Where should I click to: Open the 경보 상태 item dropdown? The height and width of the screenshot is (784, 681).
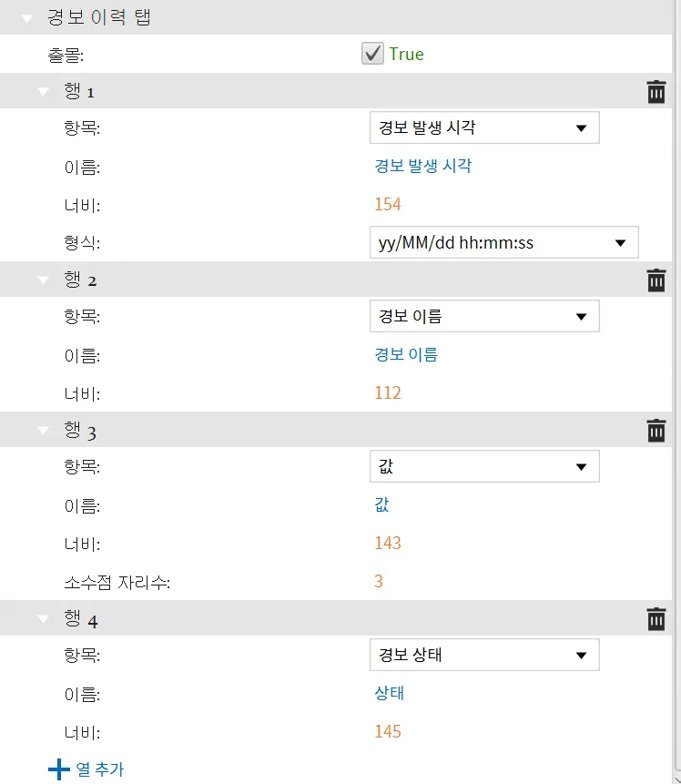(x=484, y=655)
